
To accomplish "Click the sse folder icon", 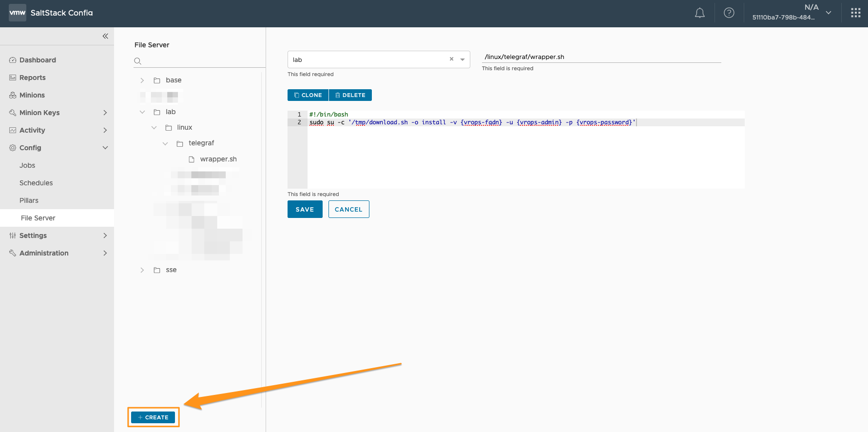I will [x=157, y=270].
